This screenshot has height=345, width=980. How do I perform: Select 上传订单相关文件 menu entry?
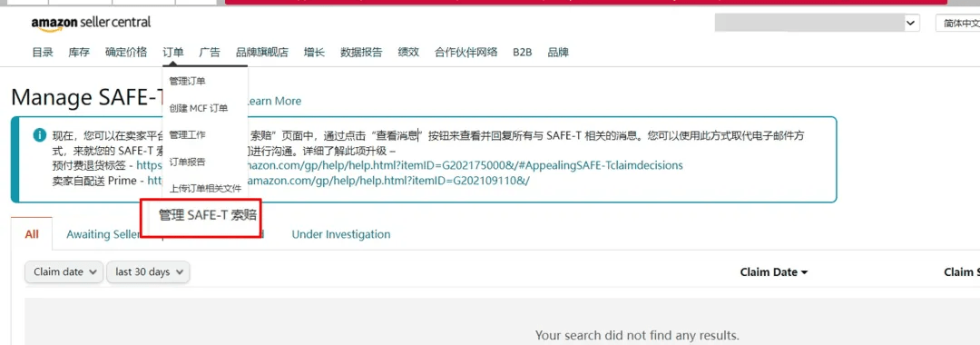tap(205, 188)
